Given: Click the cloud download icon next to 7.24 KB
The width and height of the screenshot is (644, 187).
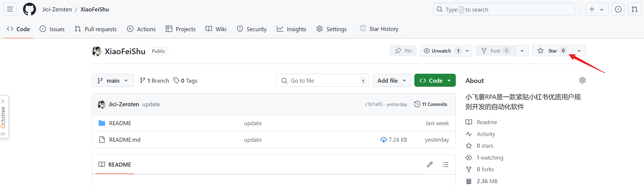Looking at the screenshot, I should (x=383, y=140).
